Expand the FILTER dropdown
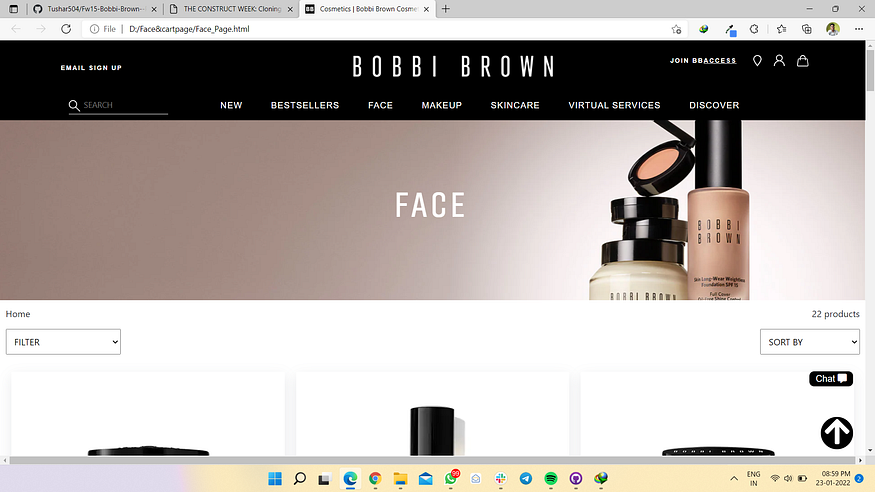 (x=63, y=342)
